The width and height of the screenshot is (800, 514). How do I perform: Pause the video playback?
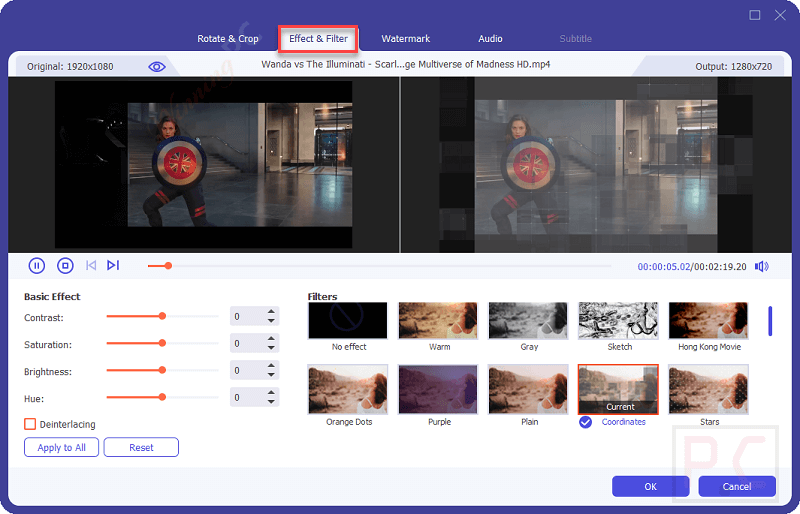click(x=37, y=265)
